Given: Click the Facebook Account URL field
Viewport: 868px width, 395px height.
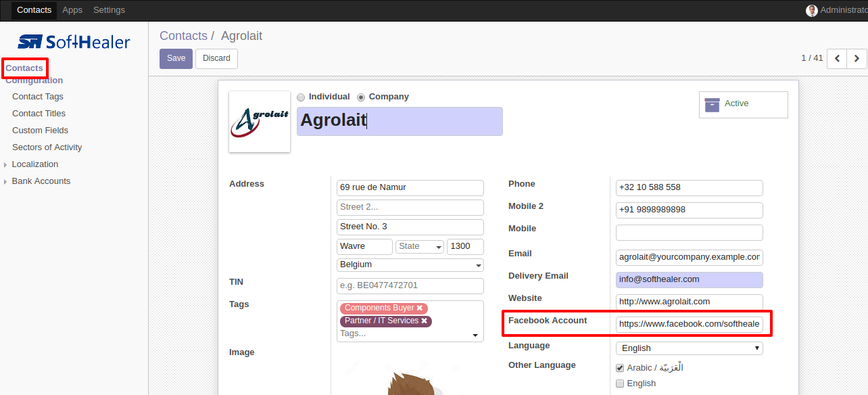Looking at the screenshot, I should pos(689,325).
